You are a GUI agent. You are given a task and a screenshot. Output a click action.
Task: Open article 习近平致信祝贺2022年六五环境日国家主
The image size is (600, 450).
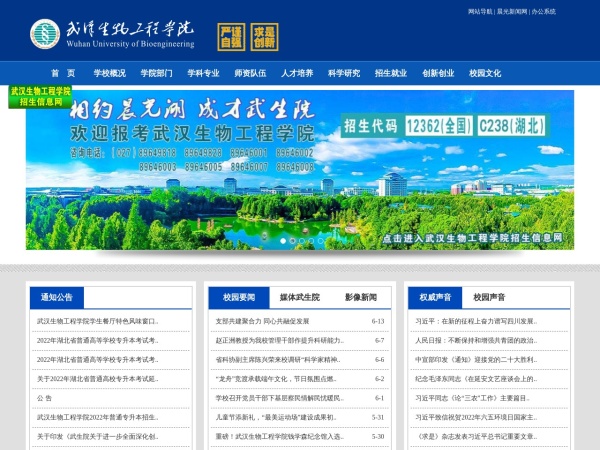coord(476,417)
